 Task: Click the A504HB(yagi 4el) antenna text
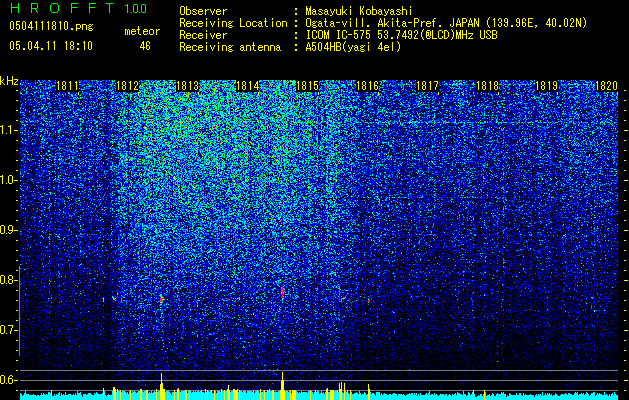[353, 47]
